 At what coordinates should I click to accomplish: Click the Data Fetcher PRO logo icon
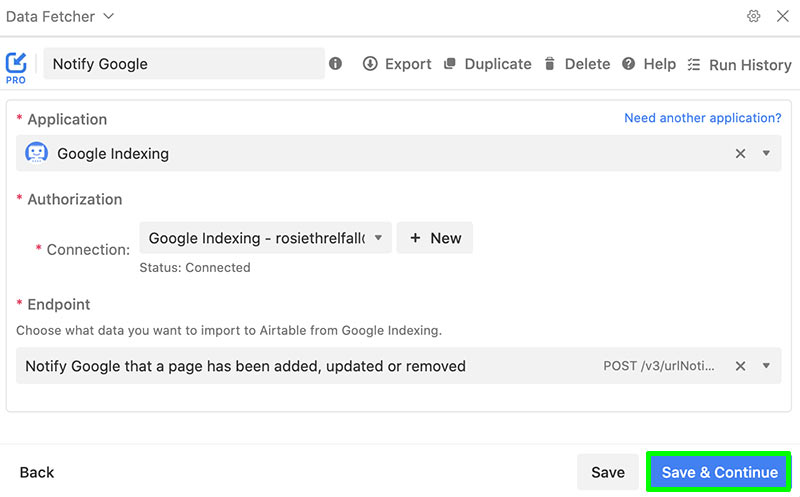[16, 68]
